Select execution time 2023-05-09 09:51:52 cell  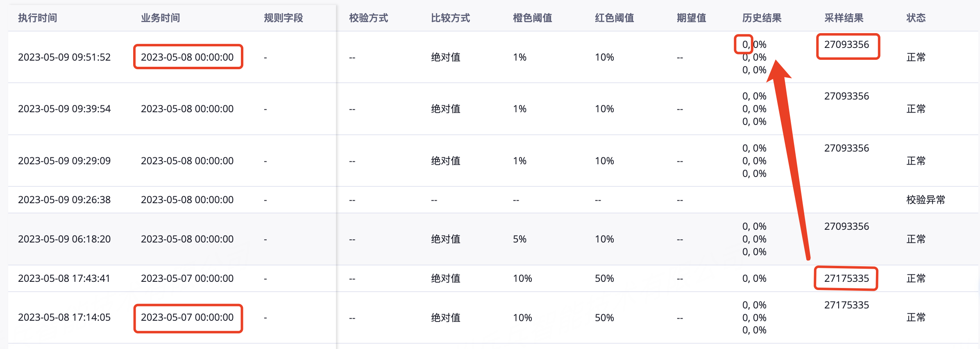point(64,57)
